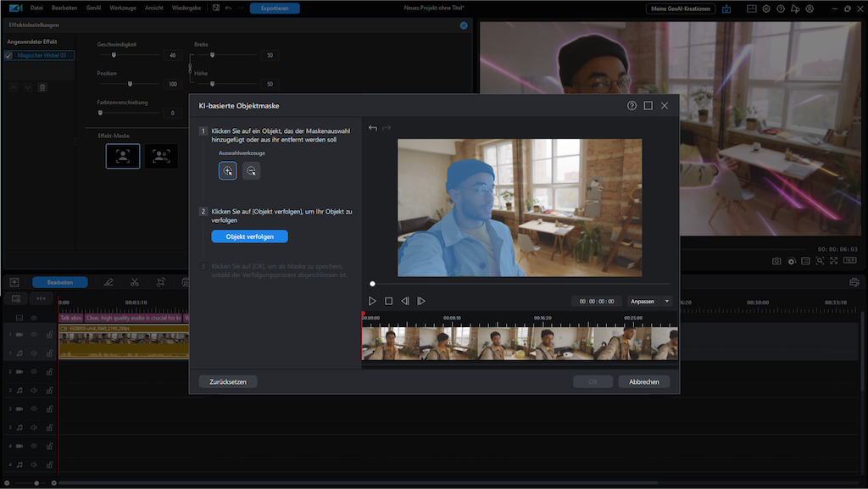Viewport: 868px width, 489px height.
Task: Click the mask preview seek slider
Action: 520,284
